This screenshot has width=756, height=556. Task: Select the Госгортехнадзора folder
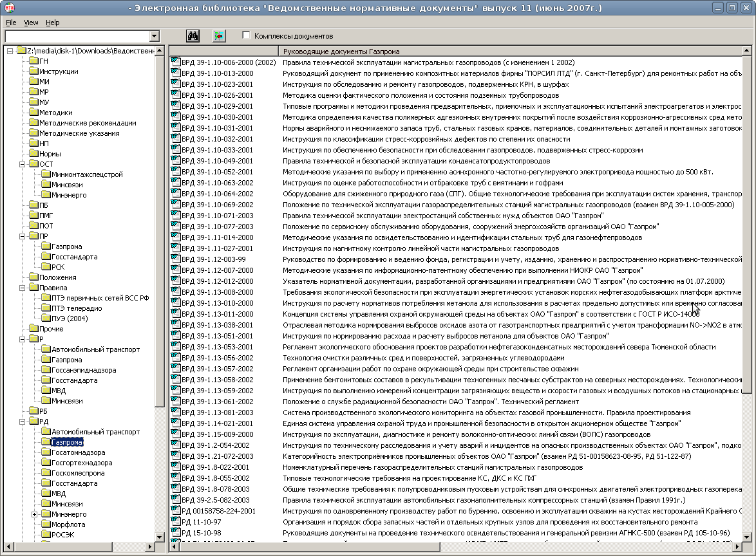tap(82, 463)
